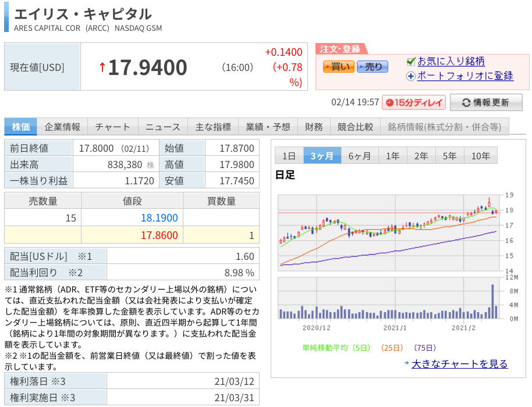Click the （25日） moving average legend
This screenshot has width=532, height=407.
pos(392,348)
